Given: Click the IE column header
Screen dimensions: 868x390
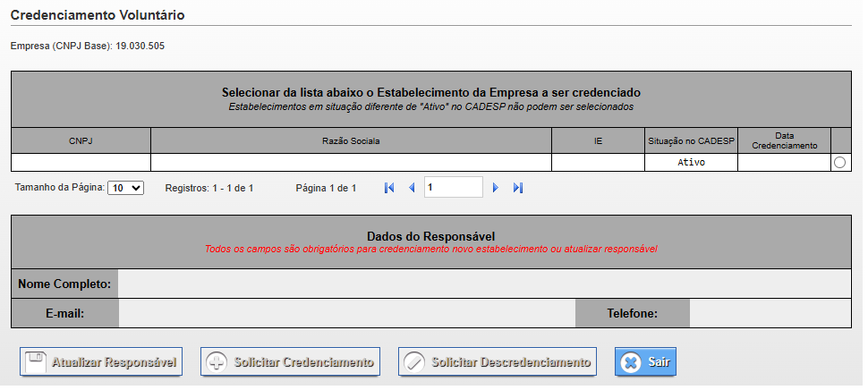Looking at the screenshot, I should tap(598, 140).
